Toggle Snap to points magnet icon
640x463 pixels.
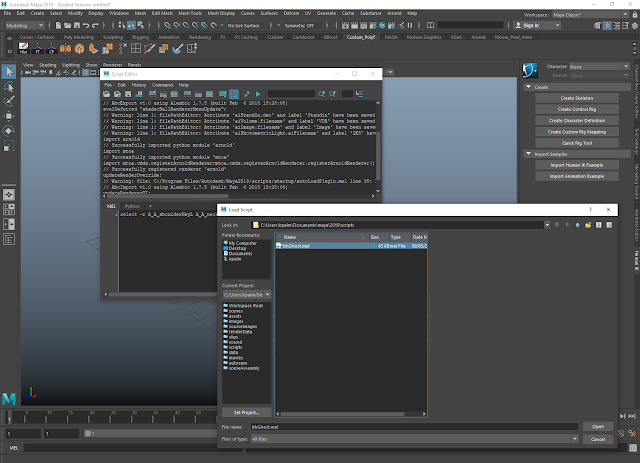tap(186, 25)
